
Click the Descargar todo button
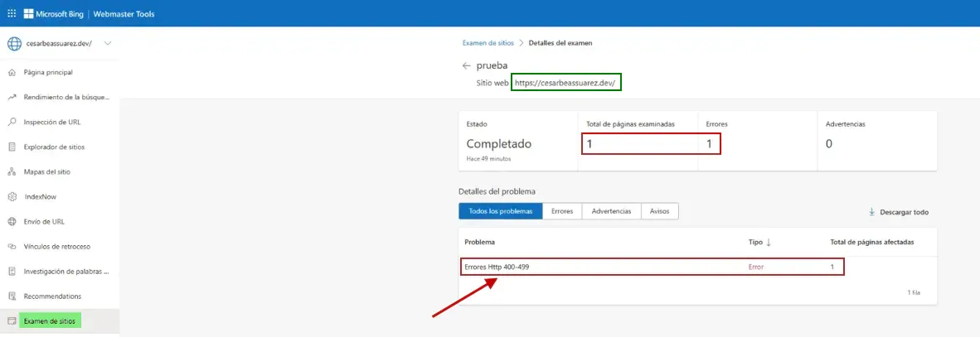[x=898, y=212]
